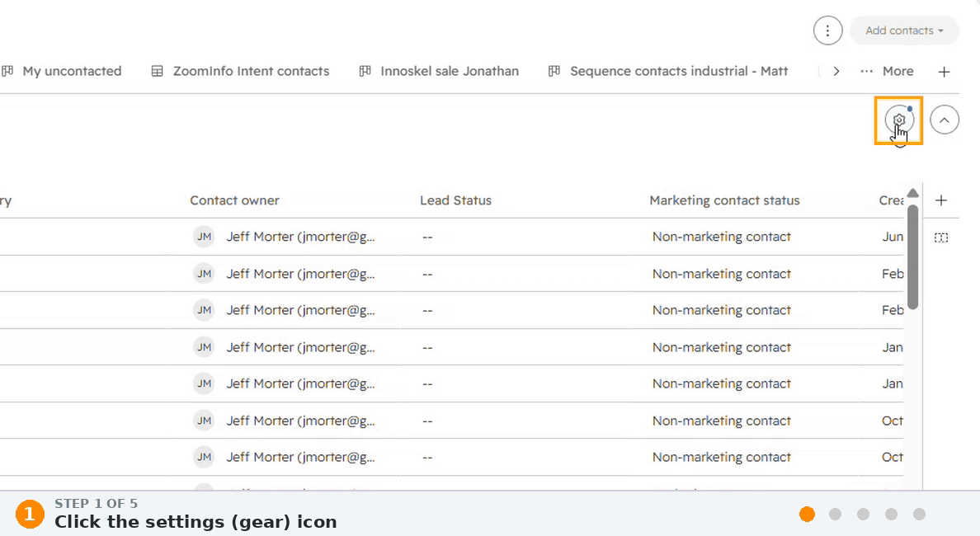Open the Innoskel sale Jonathan tab
980x536 pixels.
(x=450, y=71)
